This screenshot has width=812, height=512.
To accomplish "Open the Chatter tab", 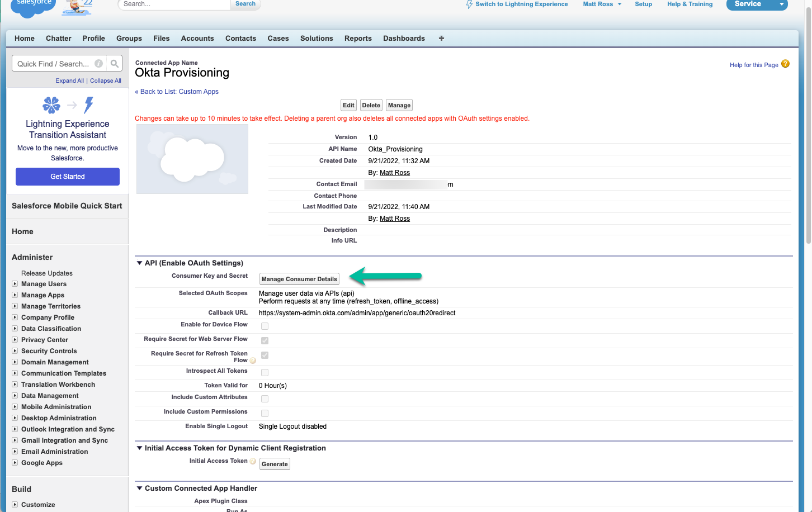I will 59,38.
